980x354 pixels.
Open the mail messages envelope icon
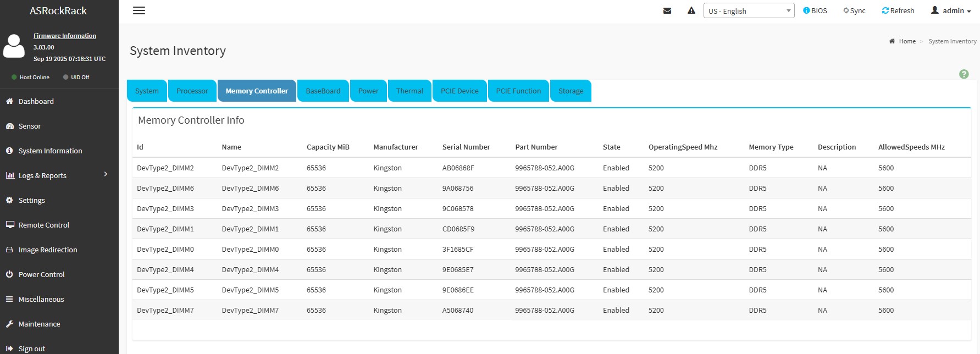tap(667, 11)
